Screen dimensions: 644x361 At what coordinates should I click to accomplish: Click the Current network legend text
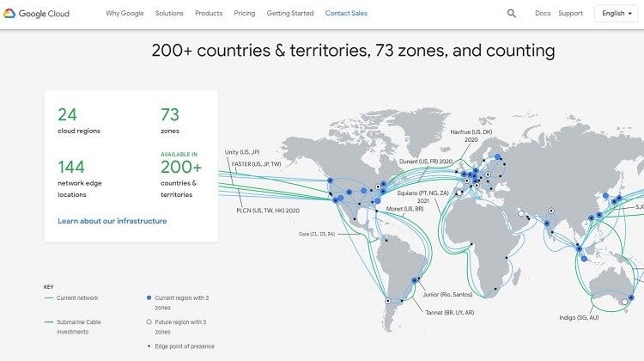tap(77, 297)
